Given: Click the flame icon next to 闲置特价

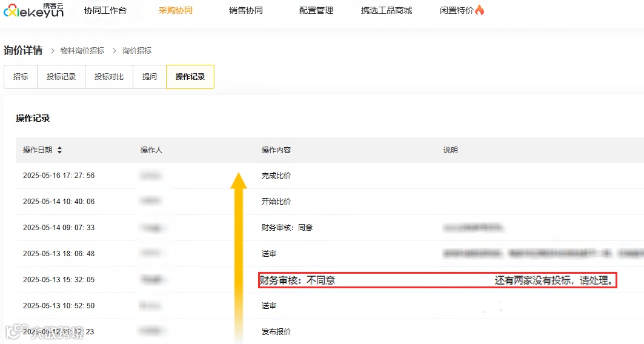Looking at the screenshot, I should [479, 10].
